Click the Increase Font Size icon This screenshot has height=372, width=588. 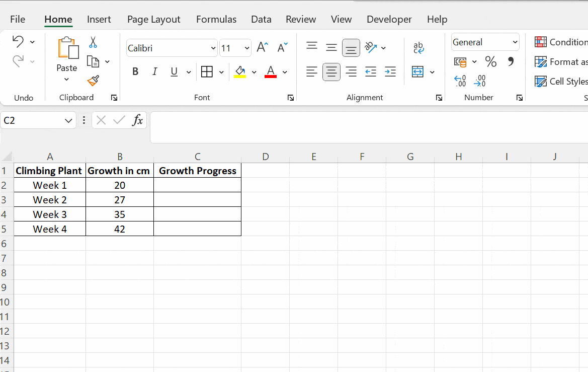pyautogui.click(x=262, y=47)
